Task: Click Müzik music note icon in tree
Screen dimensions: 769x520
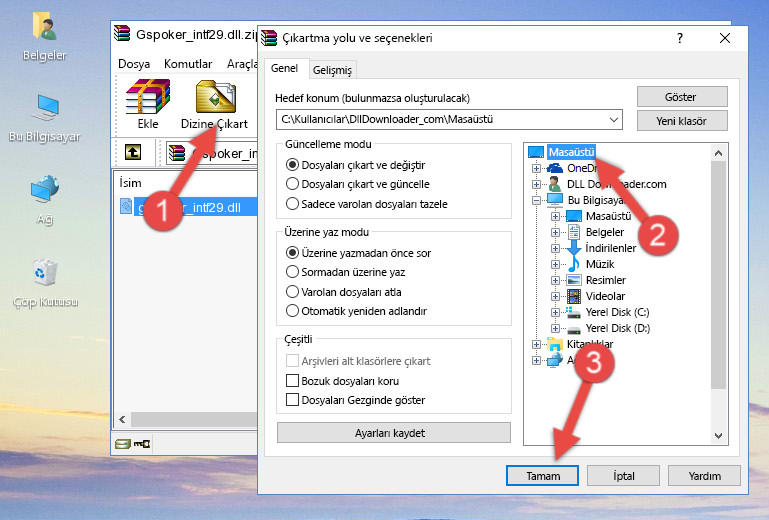Action: 573,264
